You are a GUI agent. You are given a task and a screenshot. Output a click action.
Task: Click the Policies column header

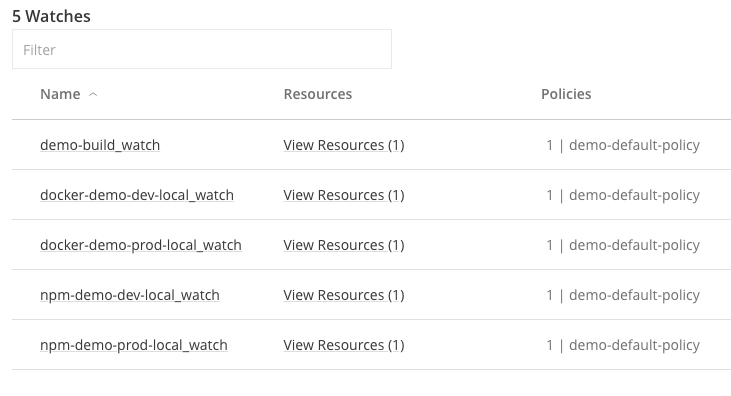[x=566, y=94]
